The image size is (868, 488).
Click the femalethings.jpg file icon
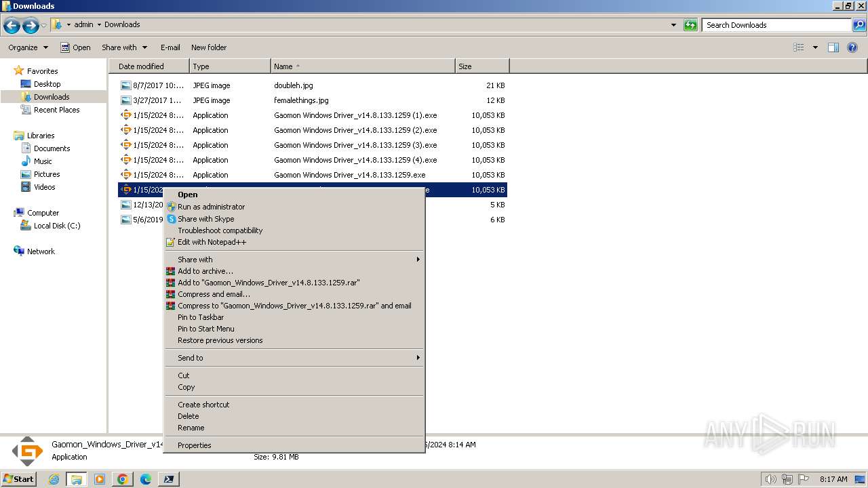pyautogui.click(x=125, y=100)
